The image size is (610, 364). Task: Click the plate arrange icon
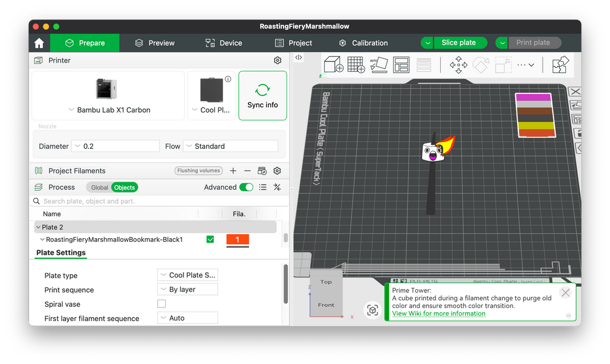[576, 119]
